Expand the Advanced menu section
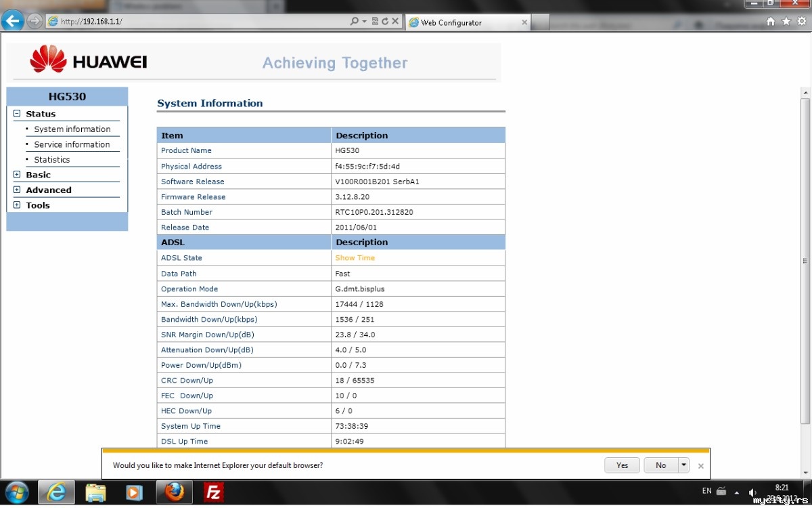This screenshot has width=812, height=508. click(17, 190)
